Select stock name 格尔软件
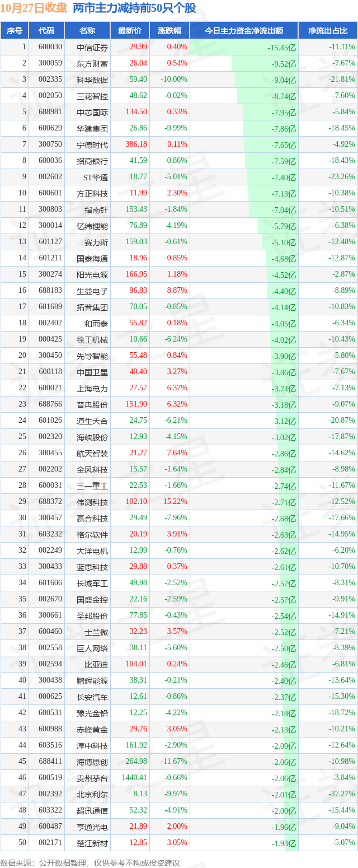This screenshot has width=358, height=868. pos(92,534)
